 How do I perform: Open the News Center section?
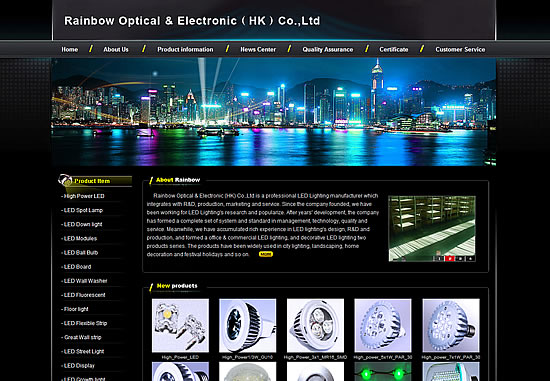(x=258, y=49)
